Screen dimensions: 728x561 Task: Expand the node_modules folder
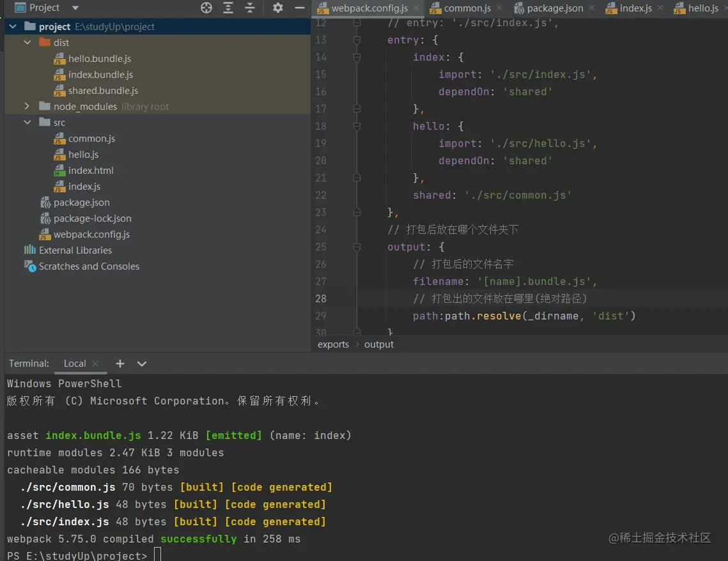[27, 107]
